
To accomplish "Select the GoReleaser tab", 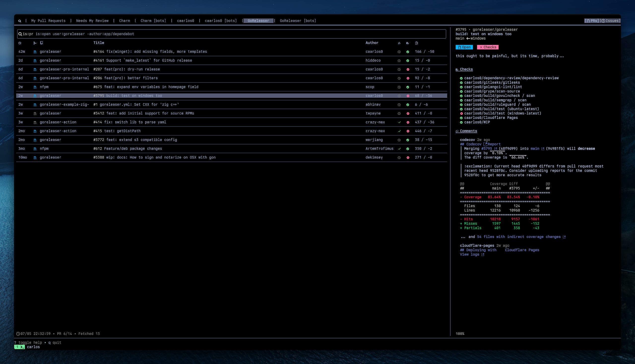I will click(258, 21).
